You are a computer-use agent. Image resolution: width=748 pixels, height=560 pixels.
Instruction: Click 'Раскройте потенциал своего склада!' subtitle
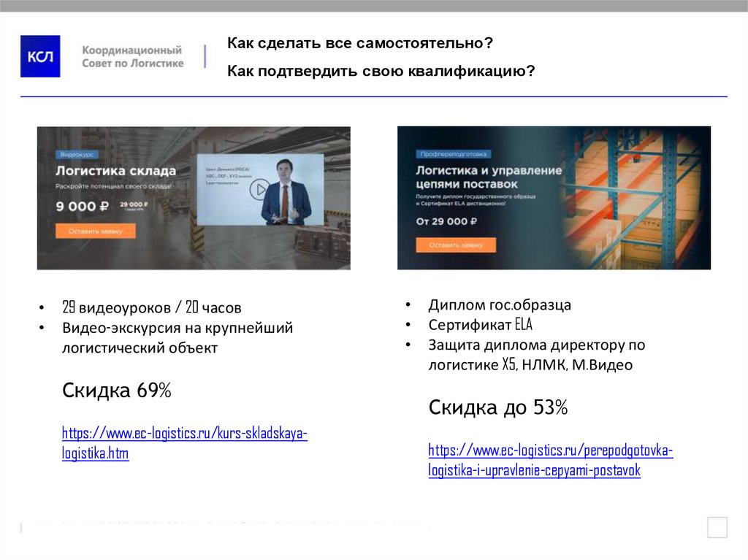(113, 186)
